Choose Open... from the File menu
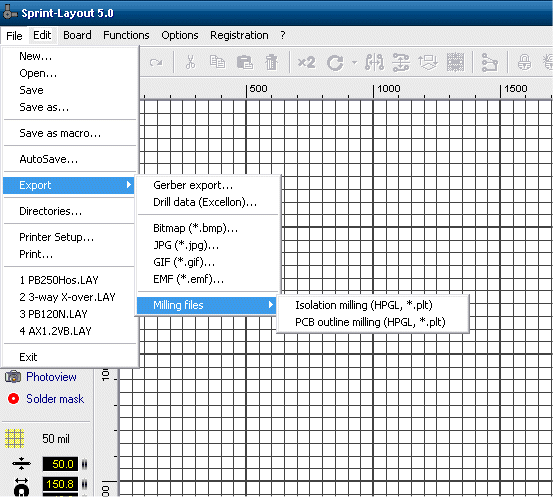 (x=69, y=73)
